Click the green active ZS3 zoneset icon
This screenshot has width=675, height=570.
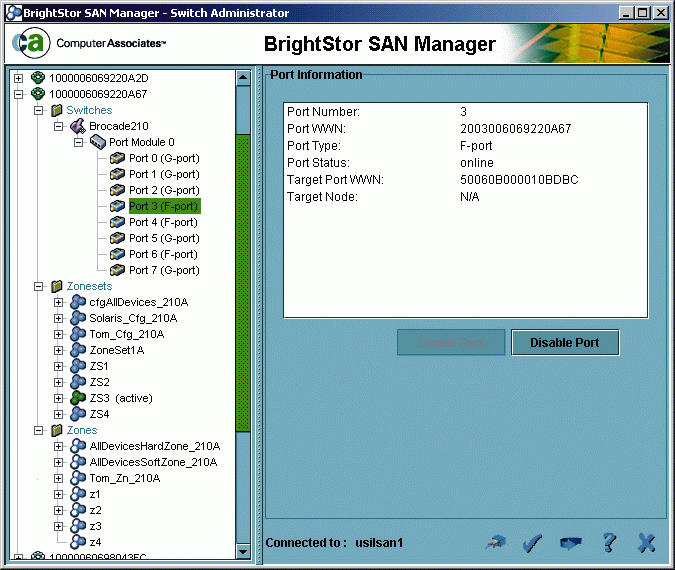click(x=78, y=398)
